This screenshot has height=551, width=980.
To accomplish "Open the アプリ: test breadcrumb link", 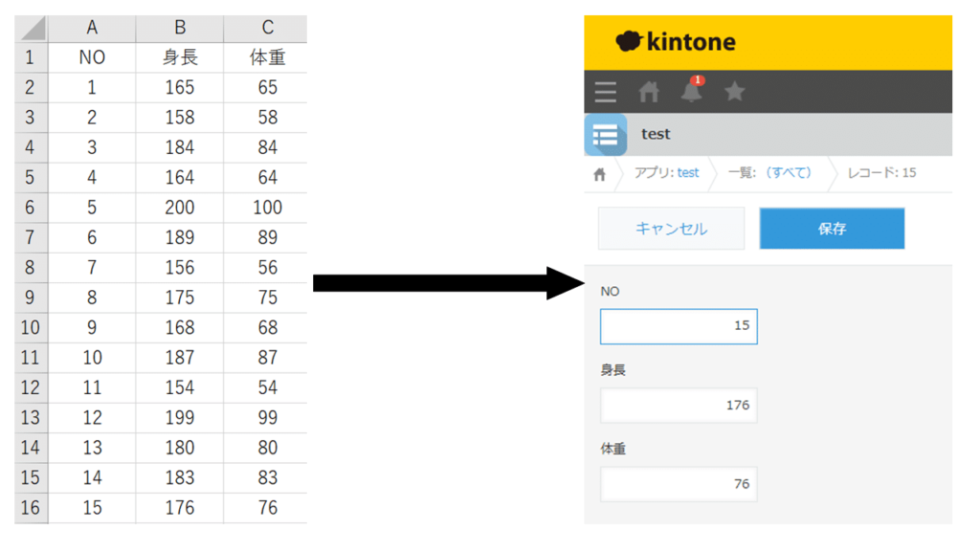I will point(670,173).
